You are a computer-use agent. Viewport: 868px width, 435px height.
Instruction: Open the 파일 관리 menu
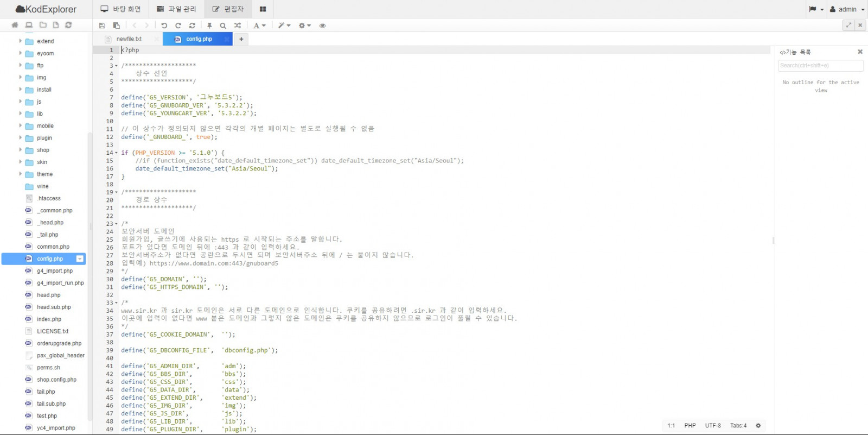point(176,9)
